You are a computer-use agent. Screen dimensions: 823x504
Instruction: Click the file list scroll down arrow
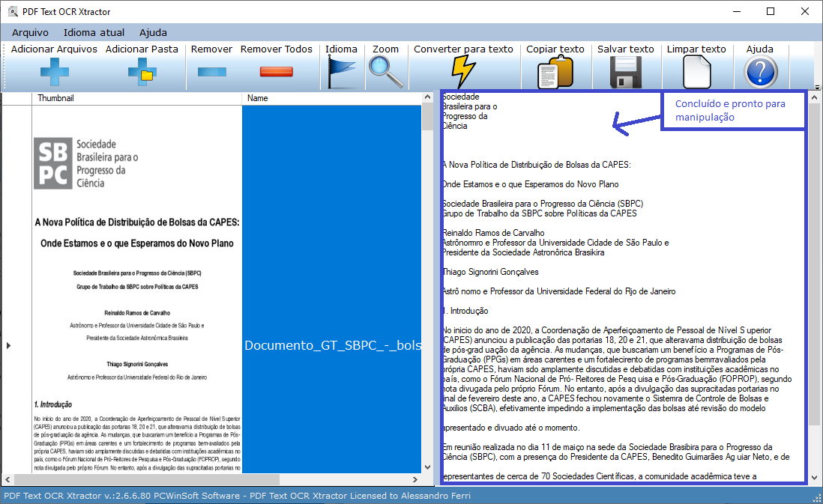tap(427, 467)
